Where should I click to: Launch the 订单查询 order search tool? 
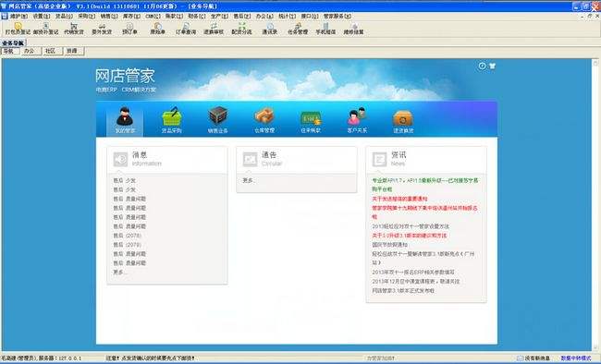186,29
